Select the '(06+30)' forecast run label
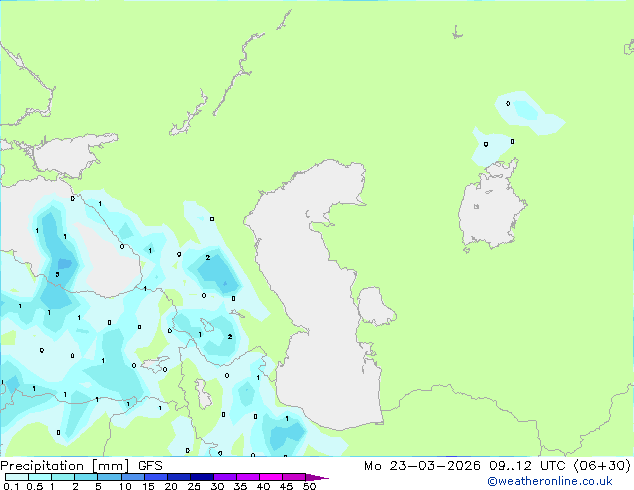This screenshot has height=490, width=634. pyautogui.click(x=602, y=466)
